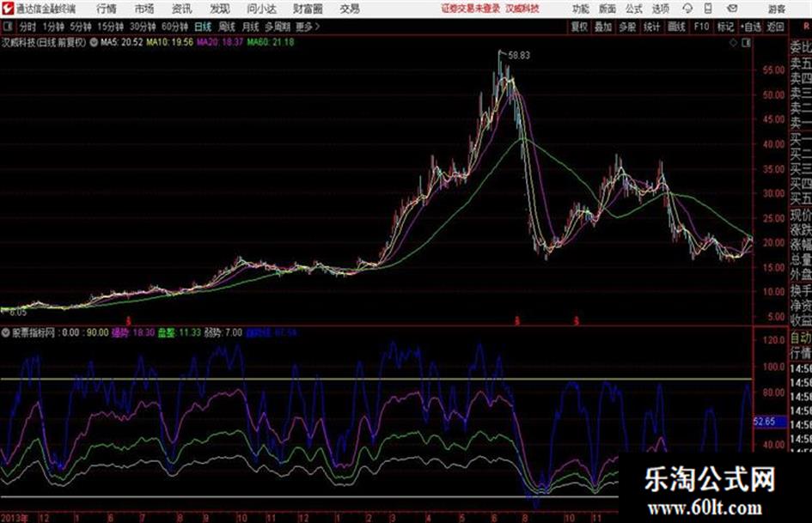Open the 公式 menu
Image resolution: width=812 pixels, height=523 pixels.
(634, 9)
